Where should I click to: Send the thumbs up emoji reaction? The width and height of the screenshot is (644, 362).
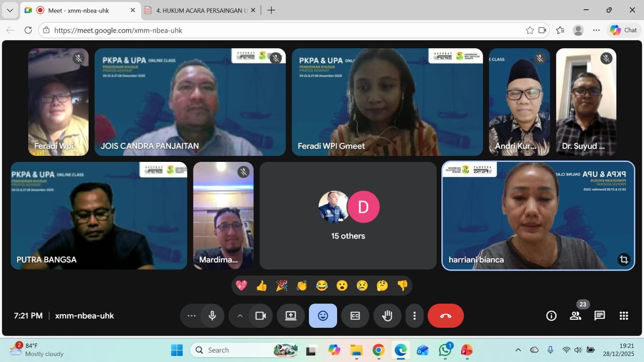[261, 286]
